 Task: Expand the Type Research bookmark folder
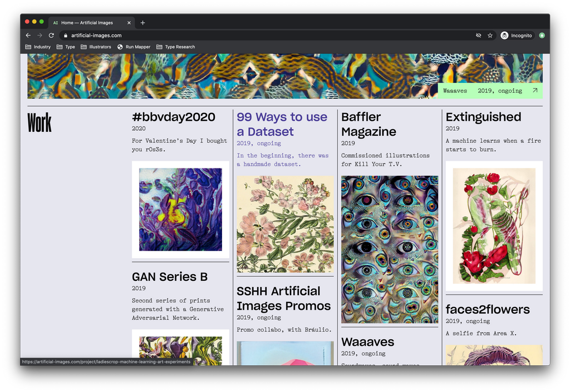175,47
